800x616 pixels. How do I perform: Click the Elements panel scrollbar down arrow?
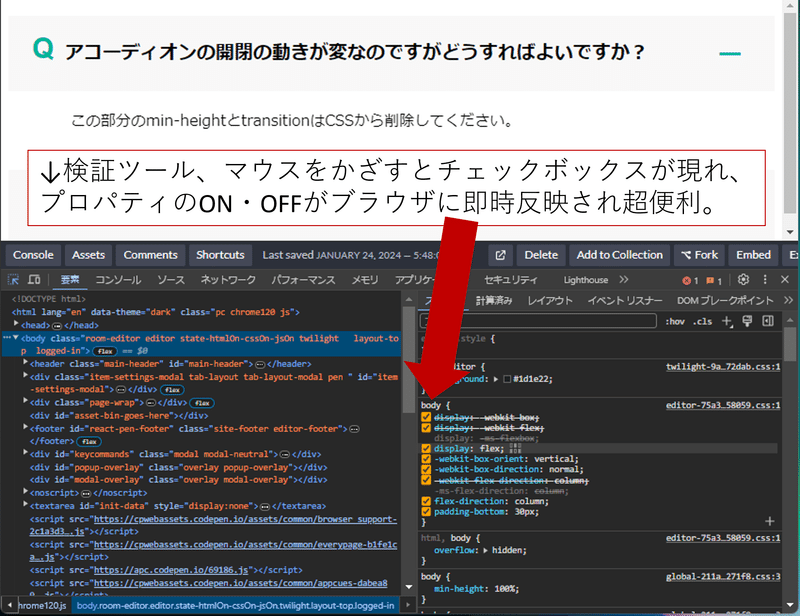[409, 587]
